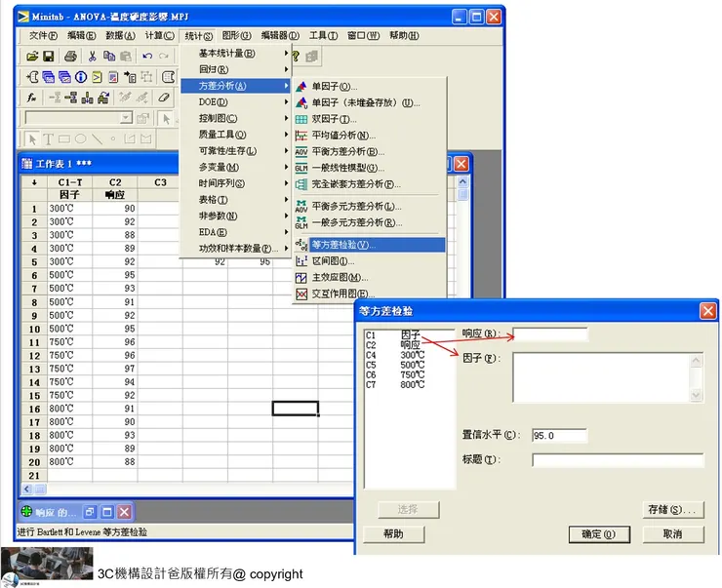This screenshot has height=588, width=722.
Task: Select the line drawing tool
Action: coord(97,138)
